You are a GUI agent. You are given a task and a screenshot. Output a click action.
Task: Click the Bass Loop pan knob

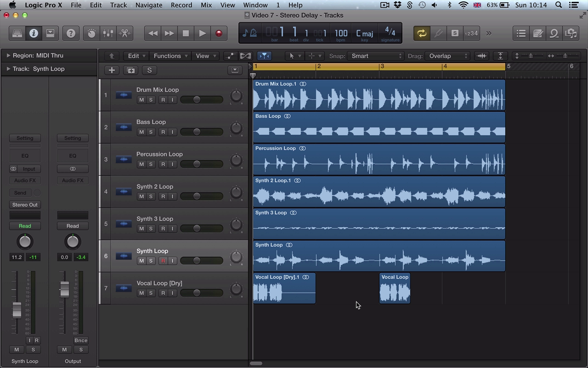[x=236, y=128]
